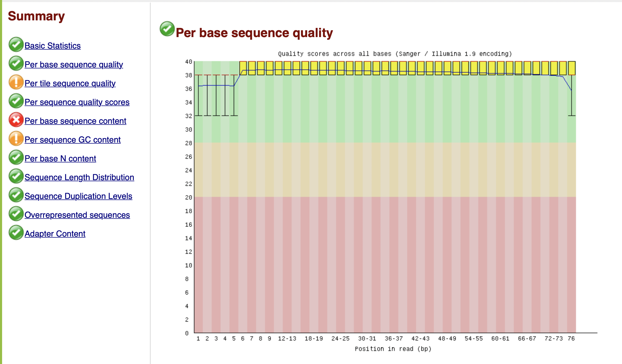Jump to Per sequence quality scores section
Screen dimensions: 622x364
point(77,102)
